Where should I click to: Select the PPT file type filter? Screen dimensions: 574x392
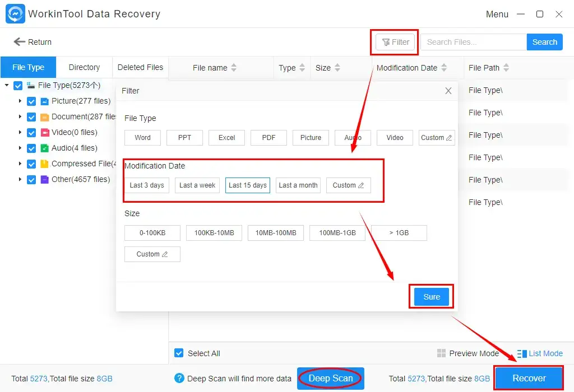pos(184,138)
